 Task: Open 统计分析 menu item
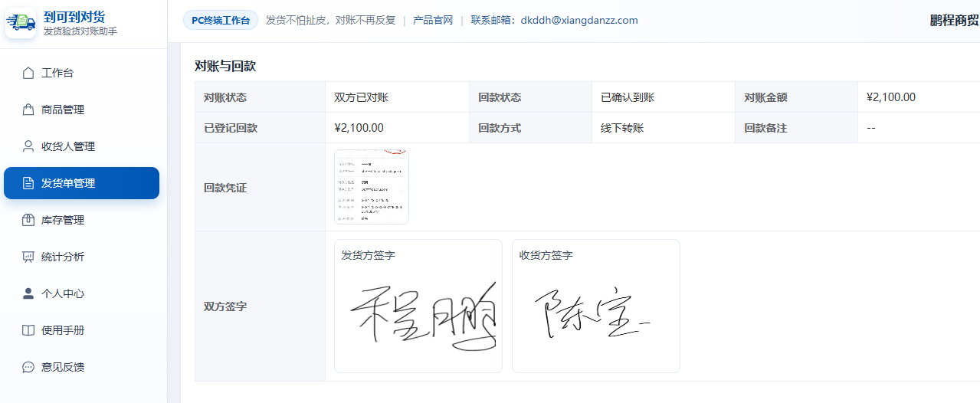(81, 257)
